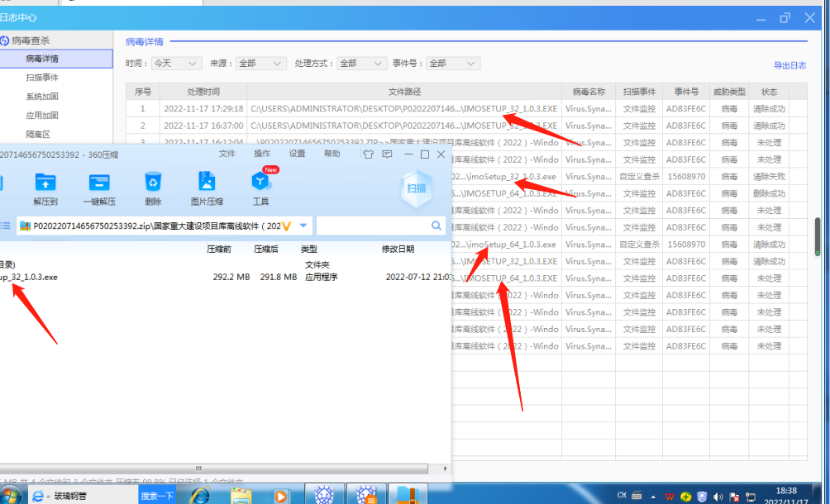Open the 工具 tools icon with New badge
The image size is (830, 504).
(x=260, y=182)
